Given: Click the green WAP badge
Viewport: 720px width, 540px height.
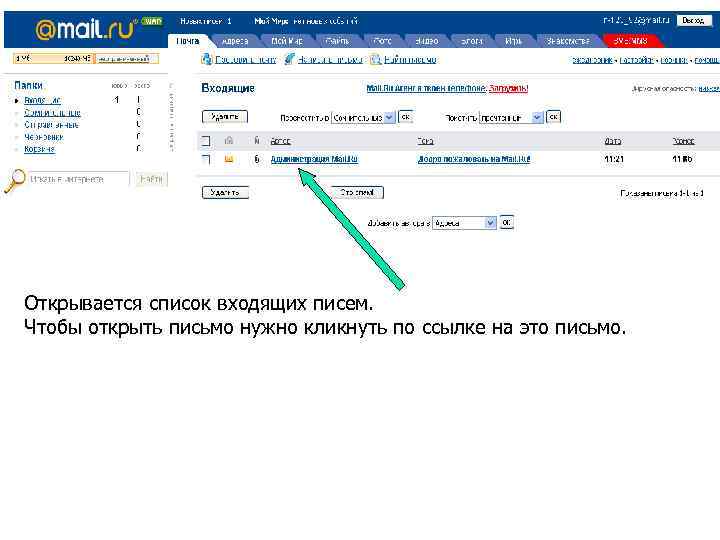Looking at the screenshot, I should (152, 21).
